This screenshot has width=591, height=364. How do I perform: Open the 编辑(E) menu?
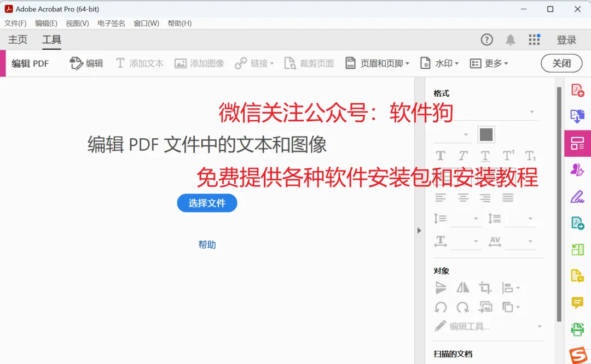46,24
